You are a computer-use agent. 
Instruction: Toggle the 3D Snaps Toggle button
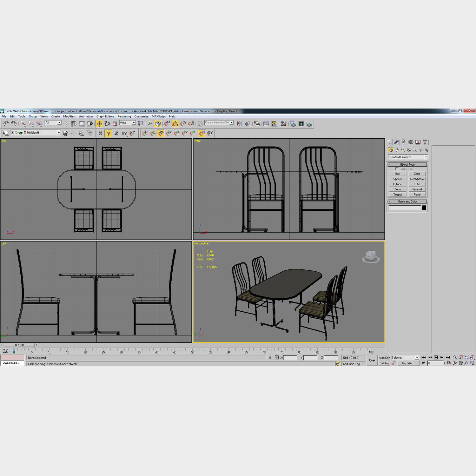[x=167, y=124]
